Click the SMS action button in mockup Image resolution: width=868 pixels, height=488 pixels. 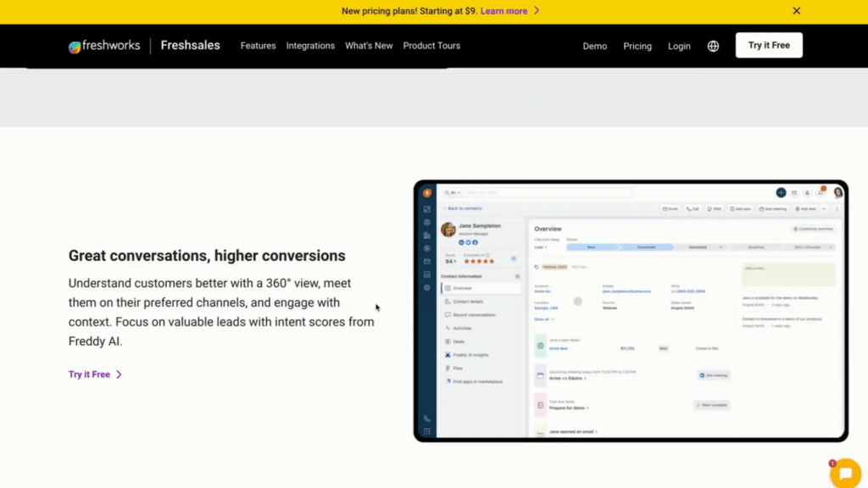click(x=714, y=209)
